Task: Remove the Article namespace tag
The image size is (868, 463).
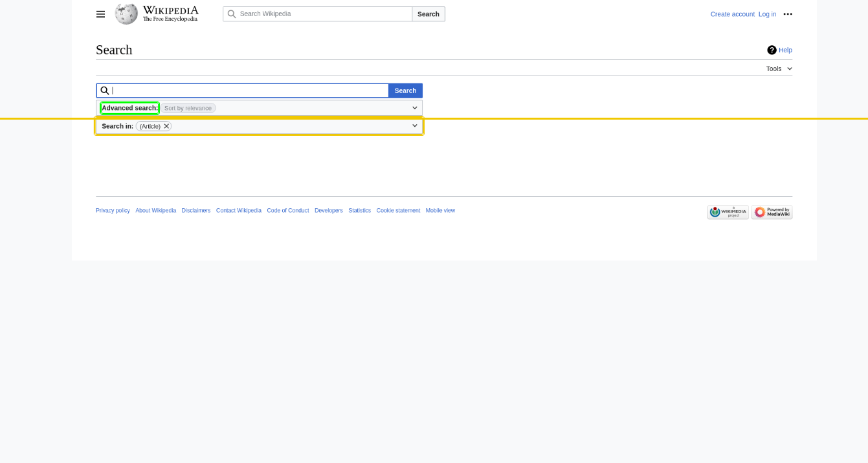Action: (x=166, y=126)
